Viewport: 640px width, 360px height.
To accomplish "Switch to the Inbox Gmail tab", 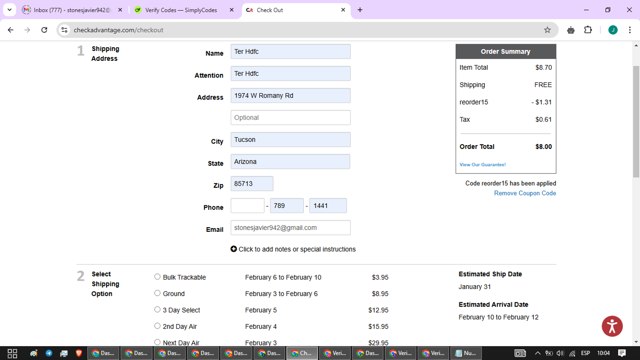I will [x=72, y=10].
